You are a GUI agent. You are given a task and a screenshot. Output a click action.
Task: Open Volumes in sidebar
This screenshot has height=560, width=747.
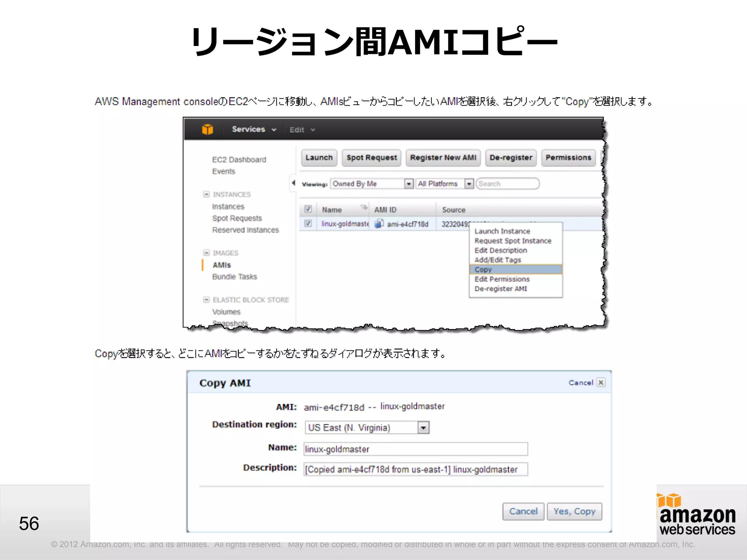(227, 312)
